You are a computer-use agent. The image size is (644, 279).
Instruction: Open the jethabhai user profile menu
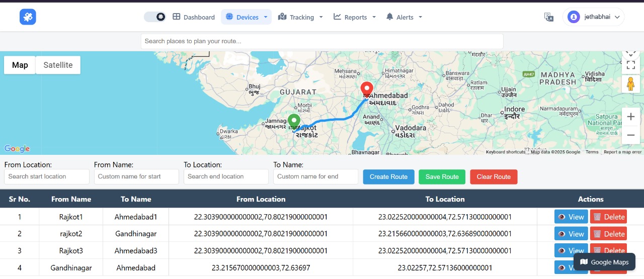593,17
